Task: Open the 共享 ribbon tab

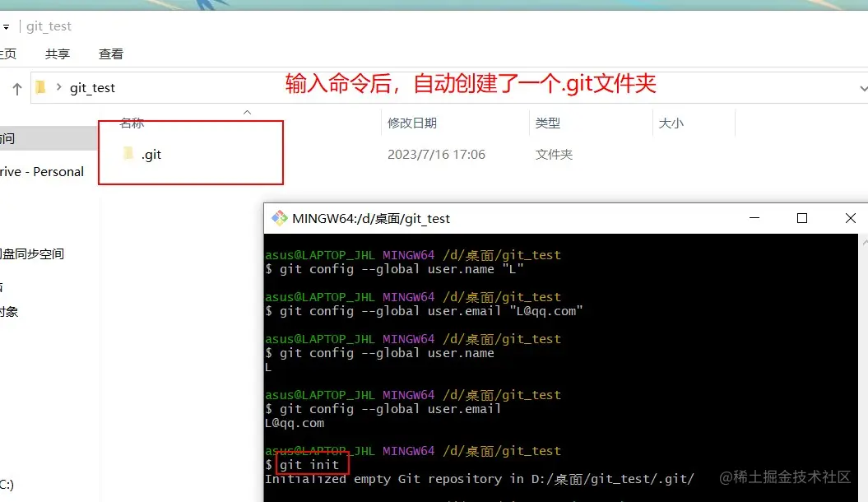Action: click(x=58, y=53)
